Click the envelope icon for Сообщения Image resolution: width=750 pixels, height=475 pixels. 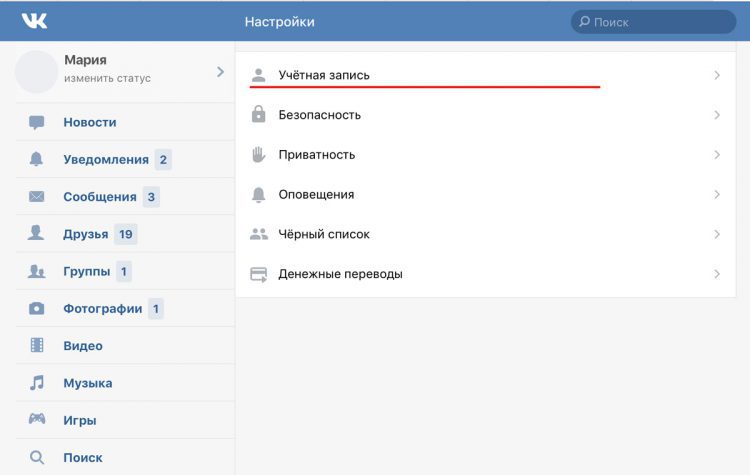36,197
